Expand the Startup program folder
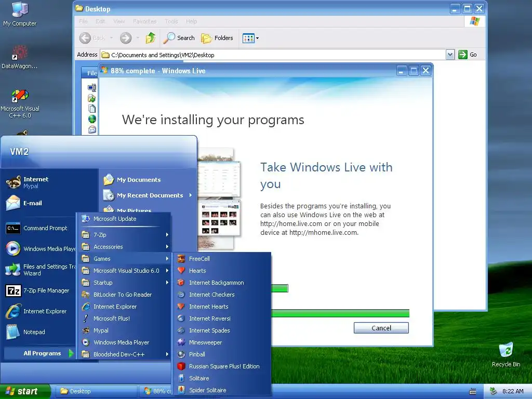This screenshot has width=532, height=399. [124, 283]
